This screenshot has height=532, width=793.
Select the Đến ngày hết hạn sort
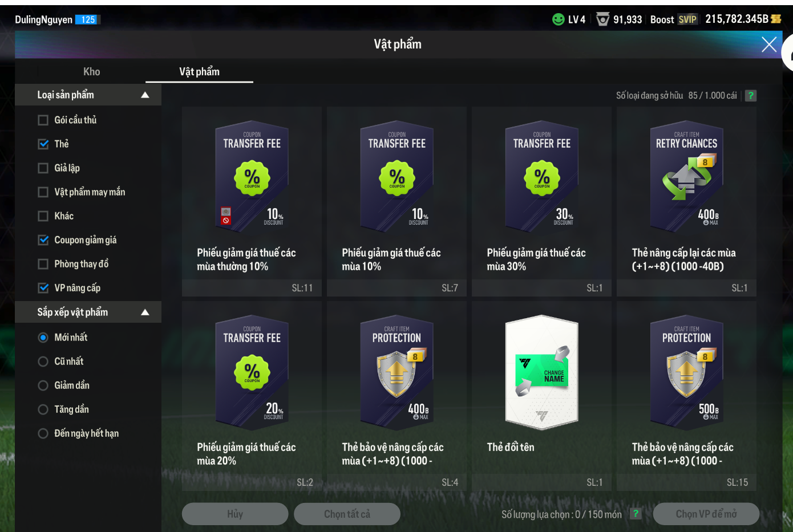[x=43, y=433]
